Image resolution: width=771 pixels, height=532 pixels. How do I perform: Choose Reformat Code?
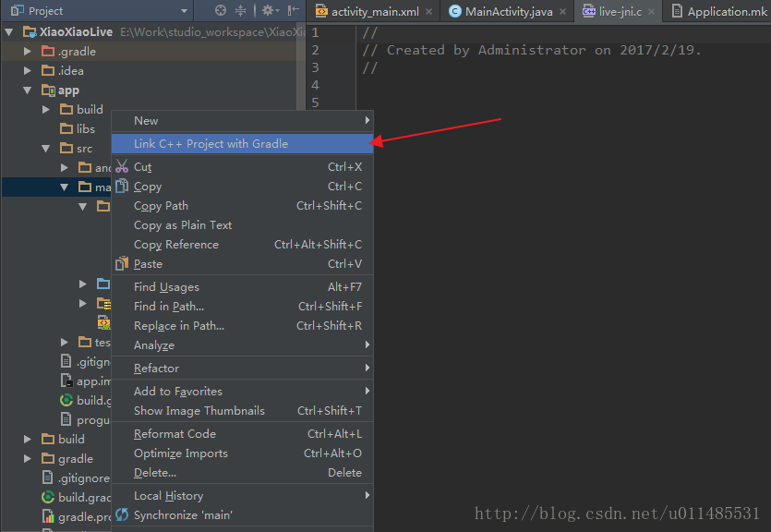243,434
